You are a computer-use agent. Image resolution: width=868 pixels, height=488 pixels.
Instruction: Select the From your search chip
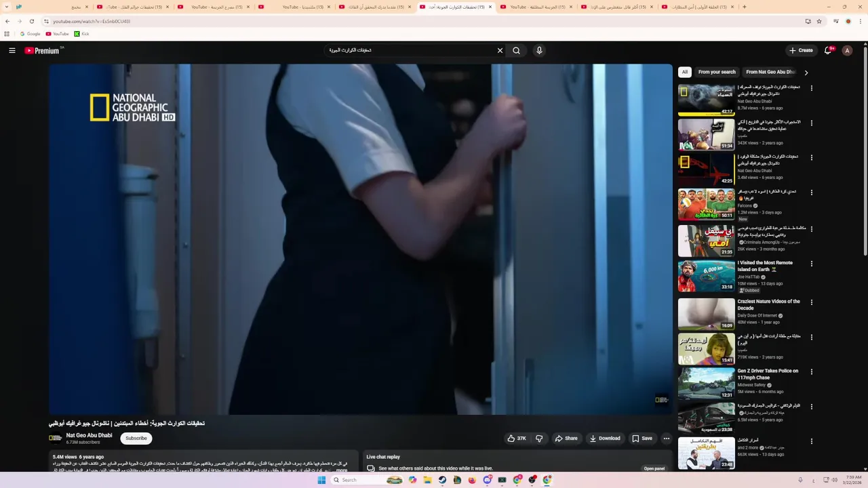coord(717,72)
